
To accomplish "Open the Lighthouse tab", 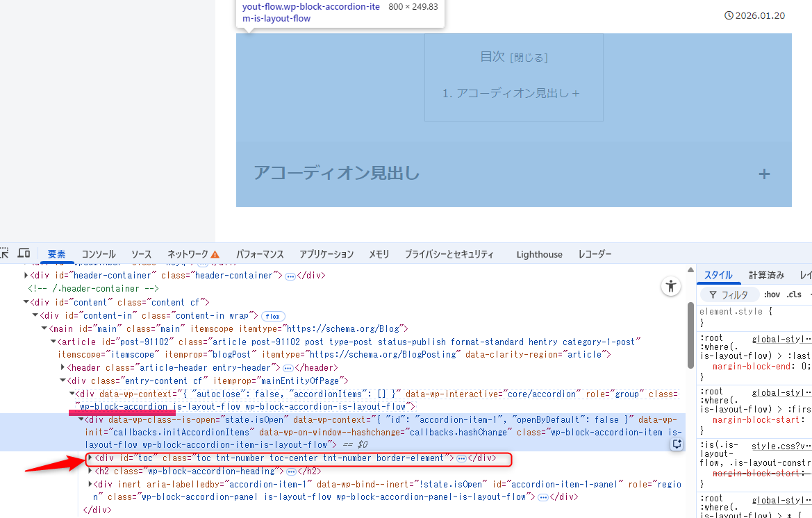I will pyautogui.click(x=539, y=254).
